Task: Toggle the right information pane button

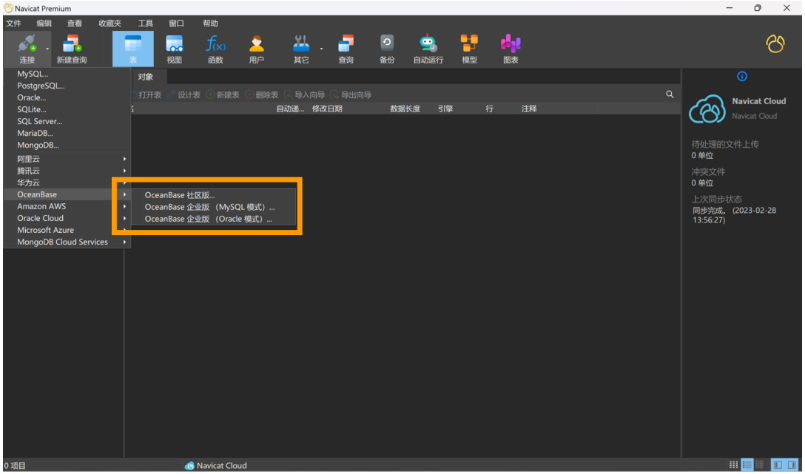Action: click(792, 465)
